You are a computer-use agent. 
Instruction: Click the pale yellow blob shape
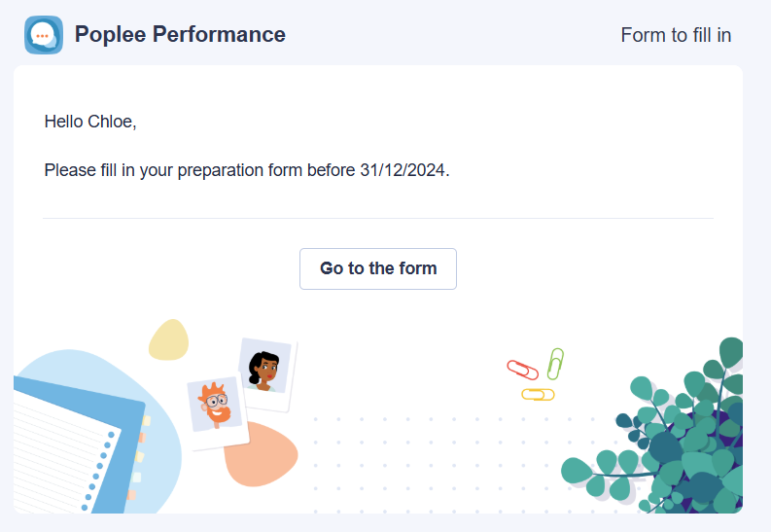[168, 339]
